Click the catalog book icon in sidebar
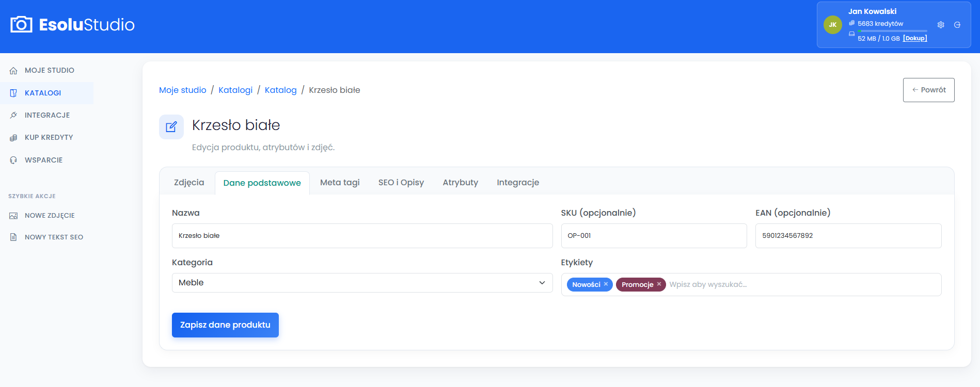 [13, 93]
